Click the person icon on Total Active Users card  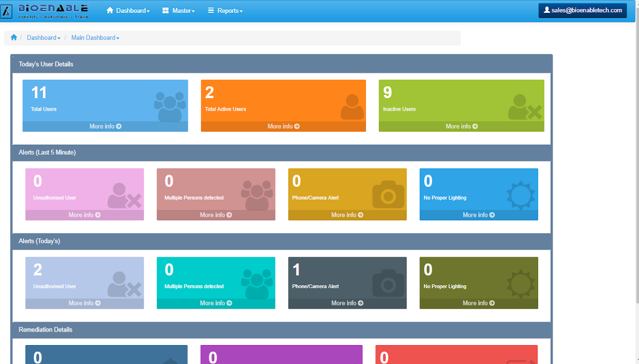coord(352,107)
